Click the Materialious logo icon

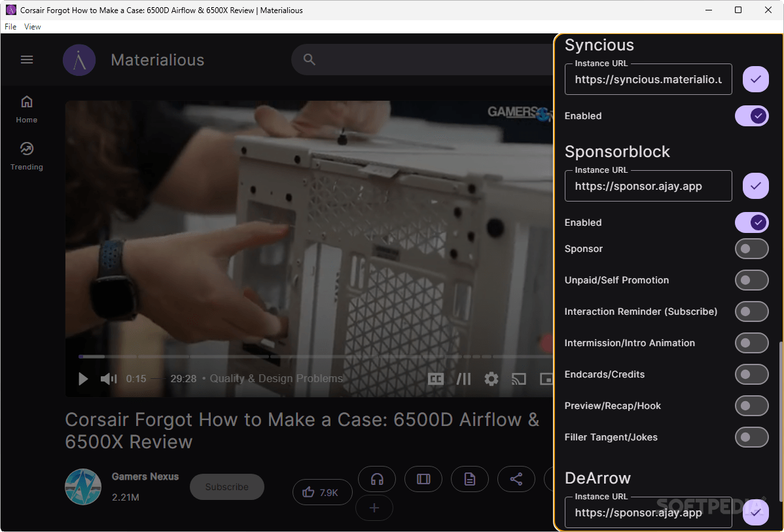[x=79, y=60]
